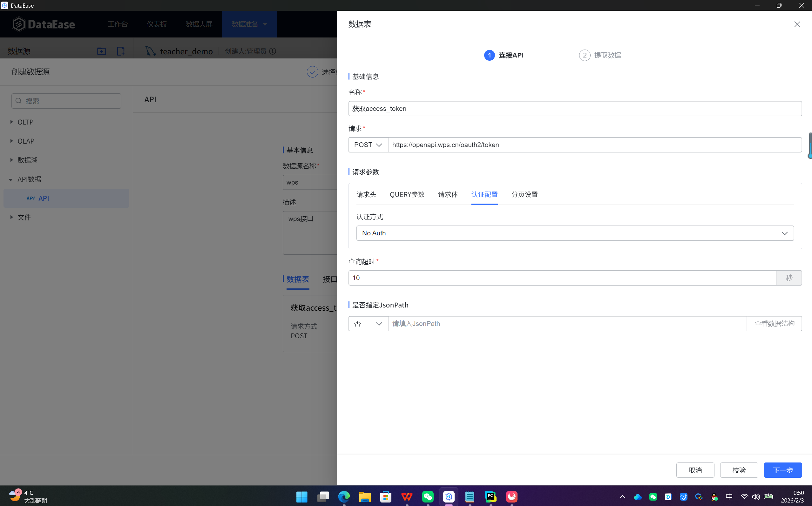
Task: Click the 下一步 button
Action: [x=782, y=470]
